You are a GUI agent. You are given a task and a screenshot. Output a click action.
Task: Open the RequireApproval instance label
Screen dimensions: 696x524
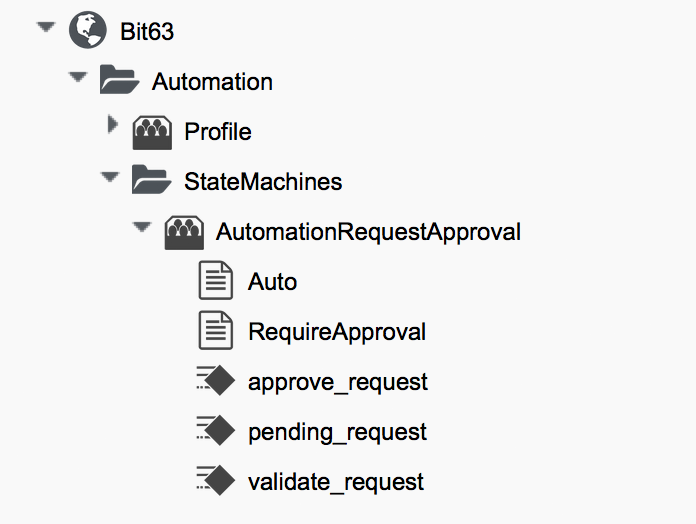(337, 332)
